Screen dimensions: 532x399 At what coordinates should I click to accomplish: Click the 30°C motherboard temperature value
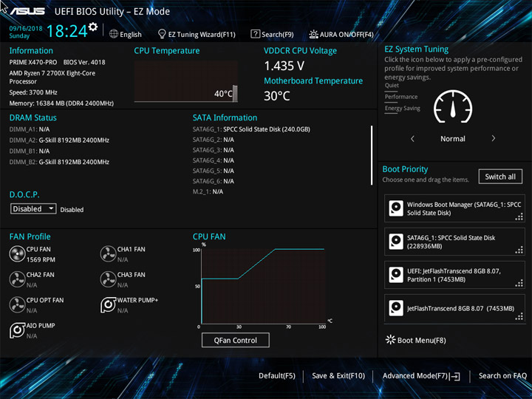tap(277, 96)
